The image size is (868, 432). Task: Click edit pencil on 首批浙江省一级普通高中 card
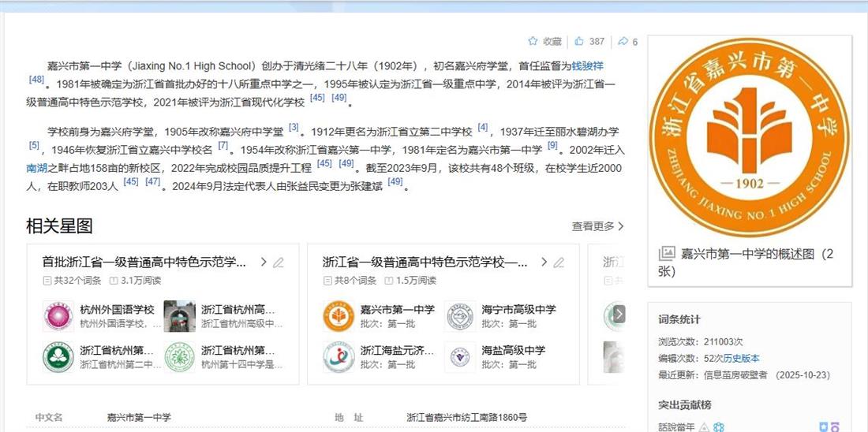click(279, 263)
